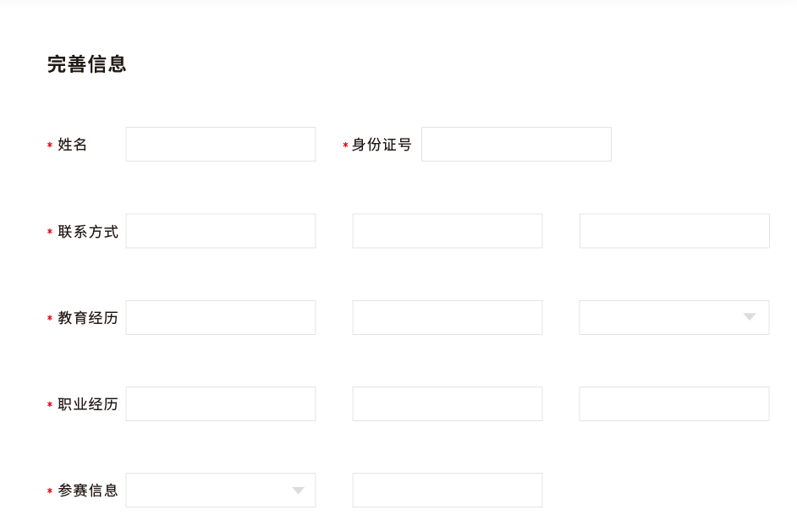Click the 联系方式 field label
The image size is (797, 532).
coord(88,232)
